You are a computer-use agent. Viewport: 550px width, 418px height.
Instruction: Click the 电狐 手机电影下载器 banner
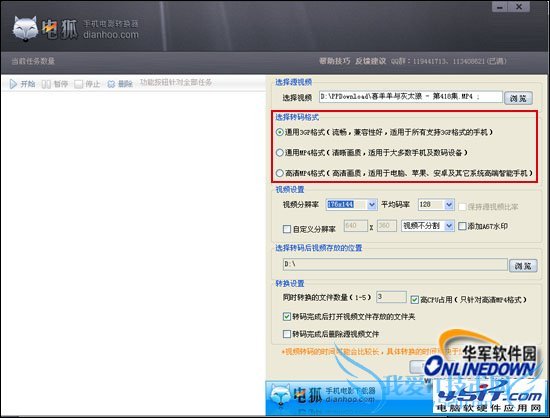pyautogui.click(x=349, y=398)
